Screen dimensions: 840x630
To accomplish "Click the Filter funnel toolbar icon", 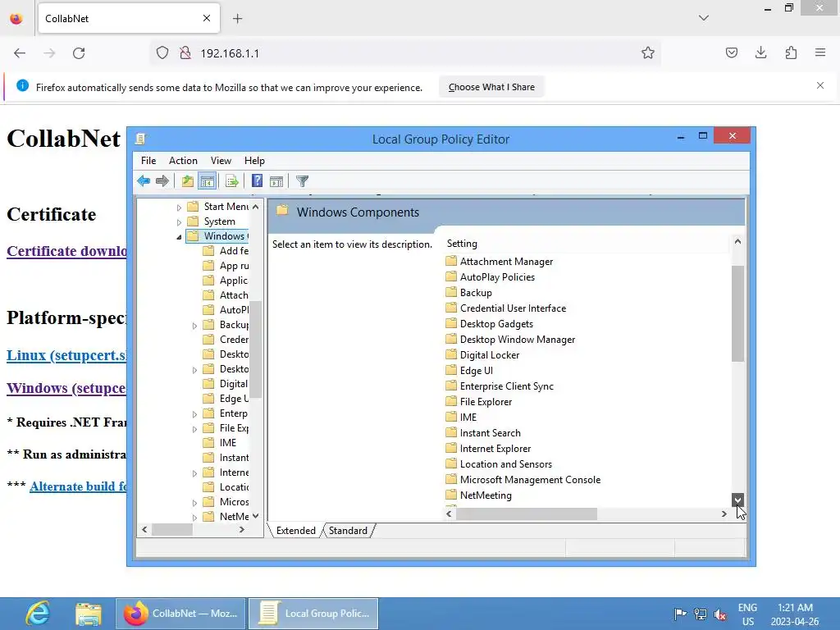I will coord(302,181).
